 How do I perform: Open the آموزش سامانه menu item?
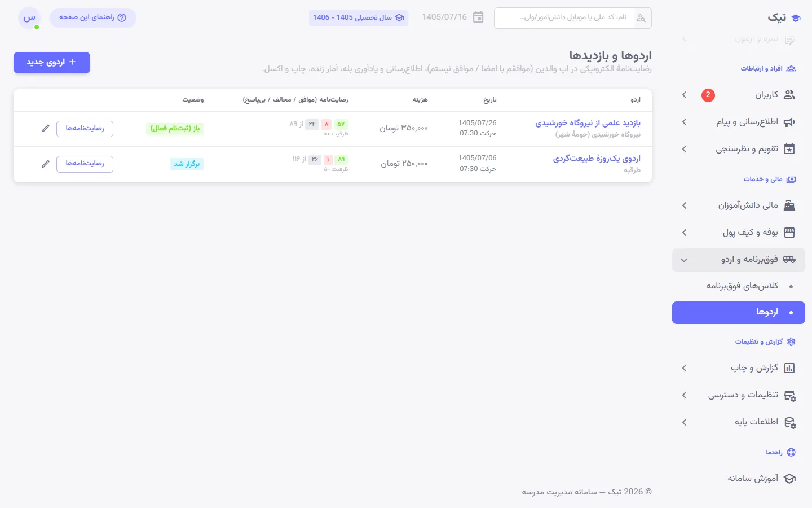[739, 479]
